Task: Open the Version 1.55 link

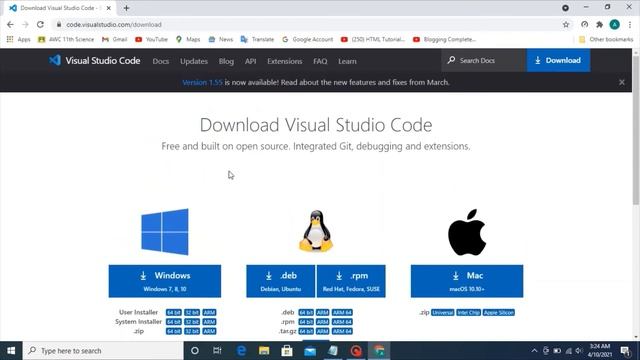Action: 202,82
